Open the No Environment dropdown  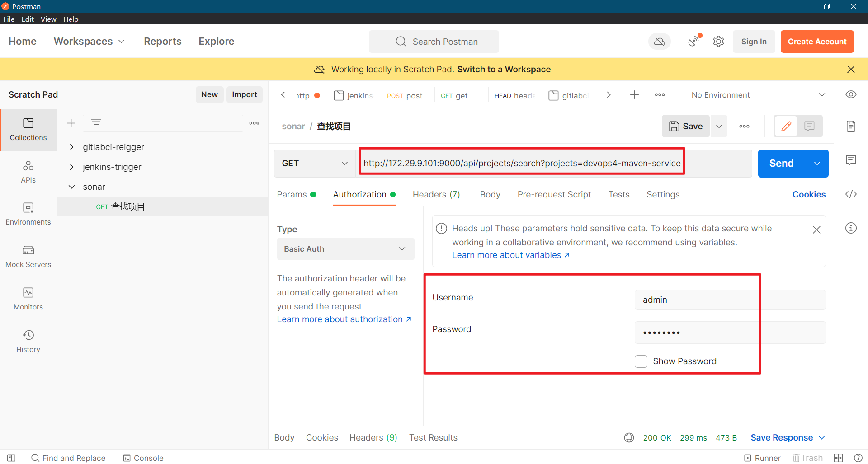click(x=758, y=94)
